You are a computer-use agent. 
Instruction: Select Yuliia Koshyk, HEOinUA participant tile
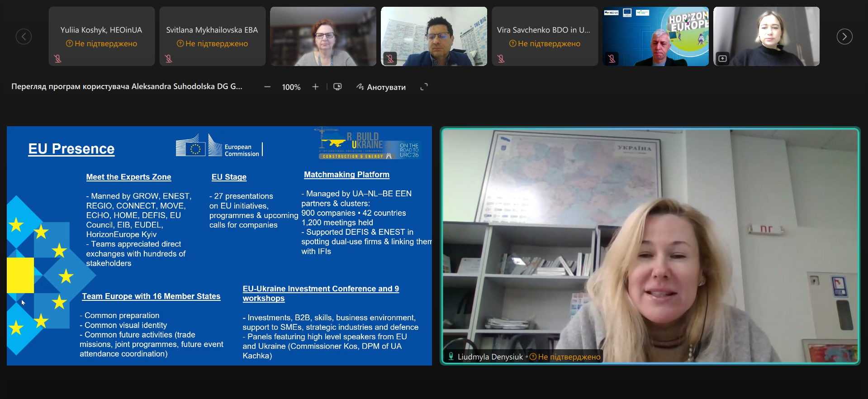point(101,36)
